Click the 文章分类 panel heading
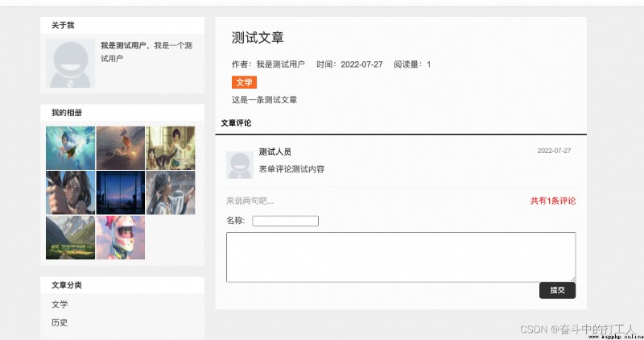 click(67, 285)
